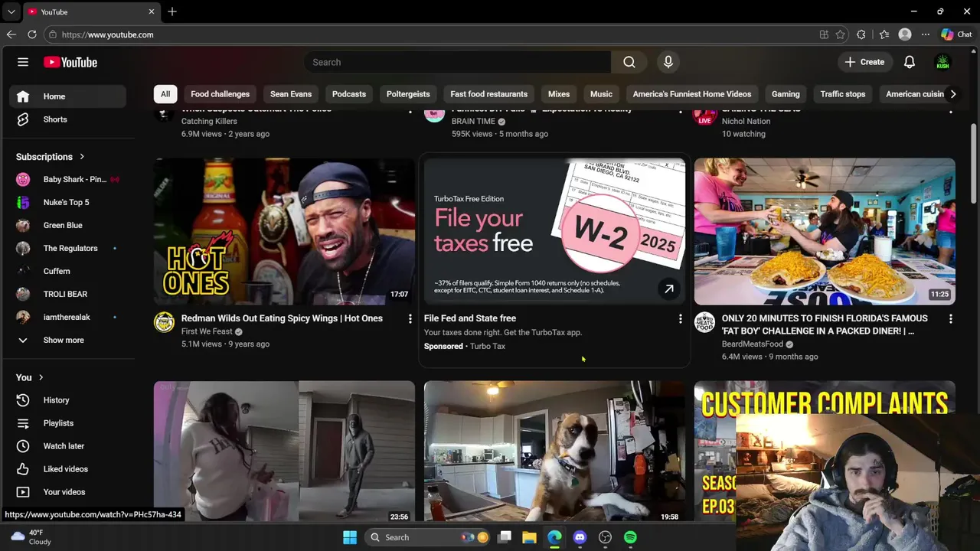Image resolution: width=980 pixels, height=551 pixels.
Task: Add page to favorites star icon
Action: coord(841,34)
